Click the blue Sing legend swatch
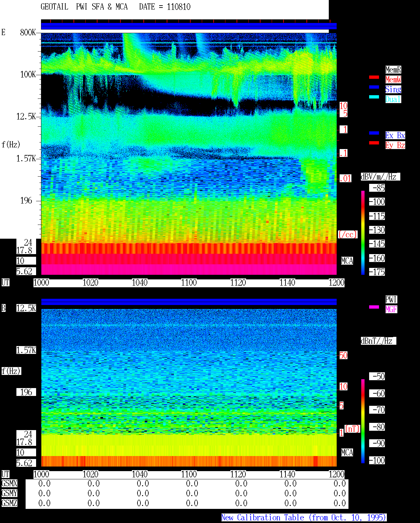The image size is (420, 523). [x=374, y=87]
